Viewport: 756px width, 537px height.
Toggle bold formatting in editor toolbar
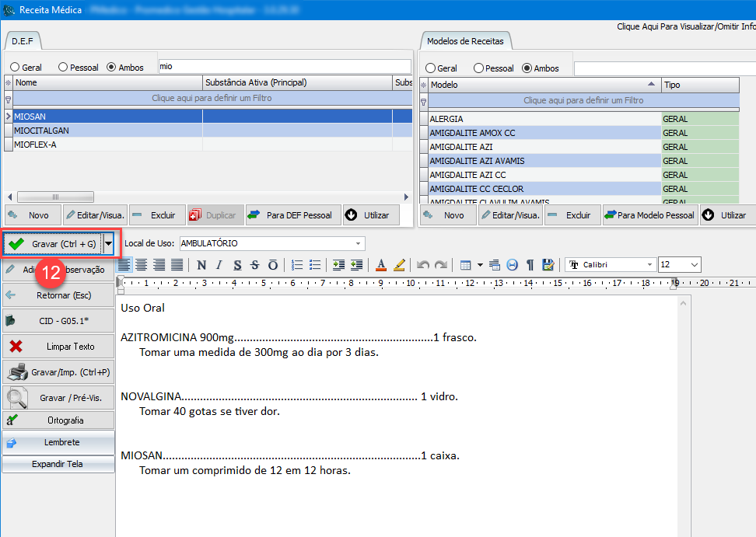tap(201, 265)
